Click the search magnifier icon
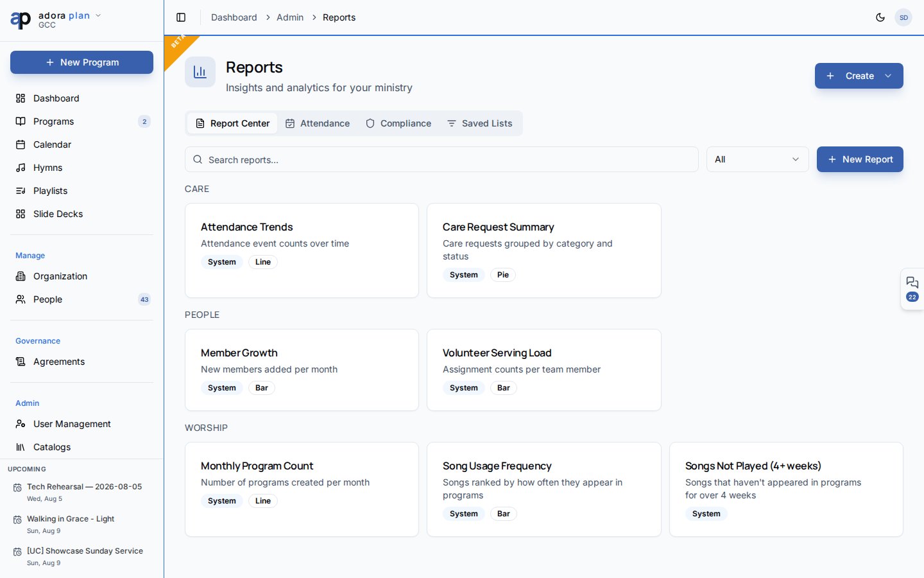Viewport: 924px width, 578px height. [198, 159]
